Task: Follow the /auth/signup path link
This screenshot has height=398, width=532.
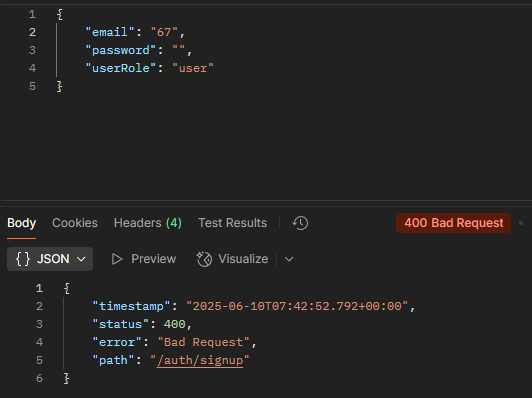Action: [x=200, y=360]
